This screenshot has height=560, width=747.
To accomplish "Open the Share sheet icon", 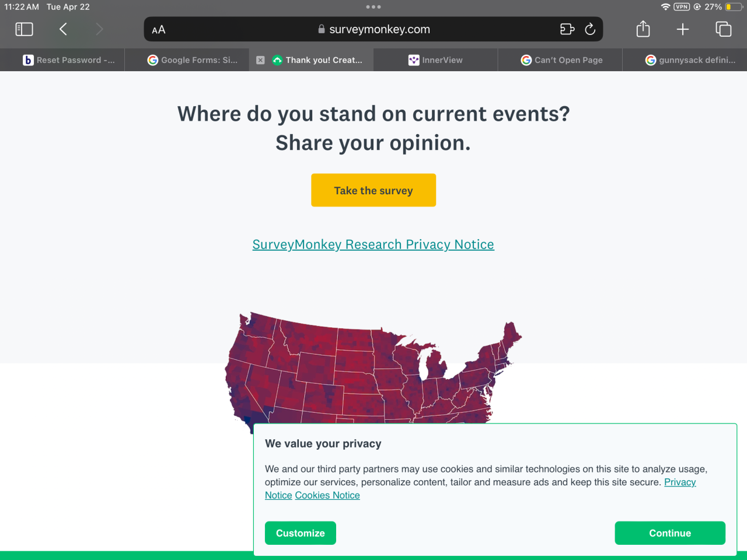I will 643,29.
